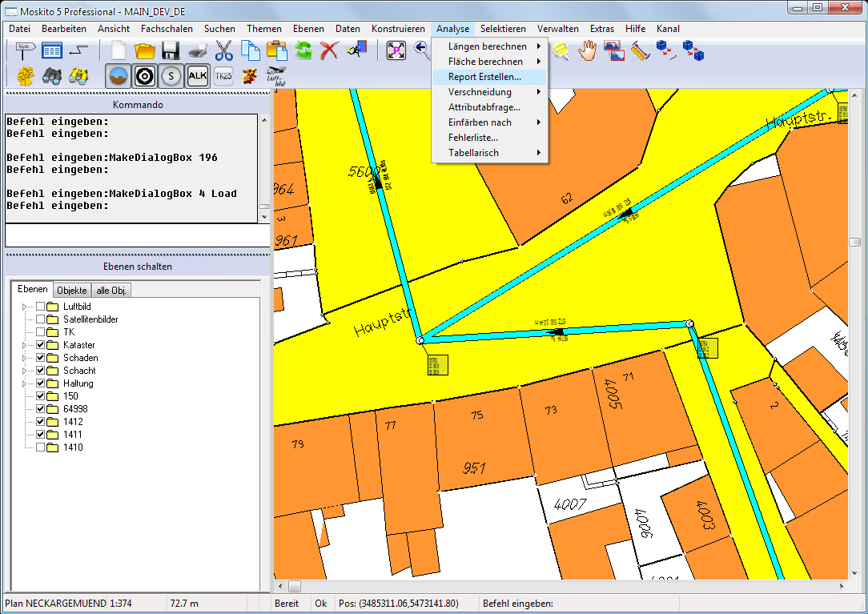
Task: Toggle the terrain globe button
Action: tap(119, 76)
